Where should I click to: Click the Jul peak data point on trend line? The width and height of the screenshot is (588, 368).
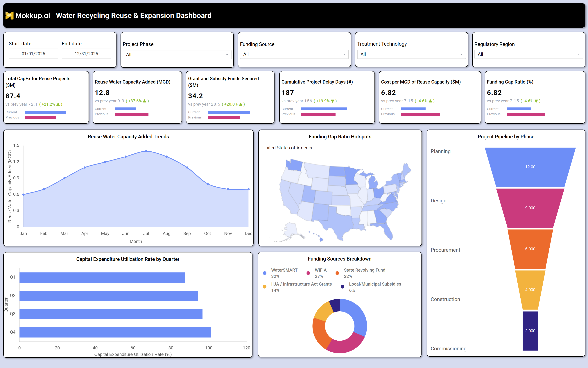(146, 151)
